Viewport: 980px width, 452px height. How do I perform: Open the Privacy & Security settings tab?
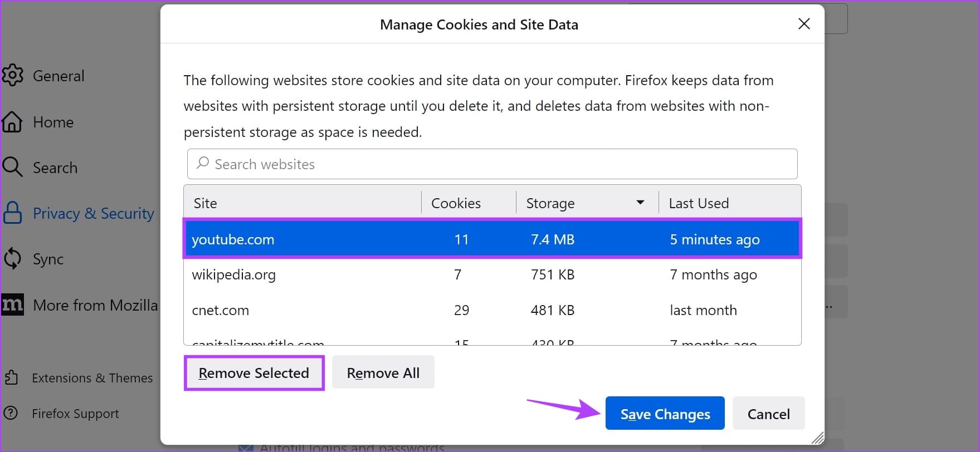[x=93, y=213]
